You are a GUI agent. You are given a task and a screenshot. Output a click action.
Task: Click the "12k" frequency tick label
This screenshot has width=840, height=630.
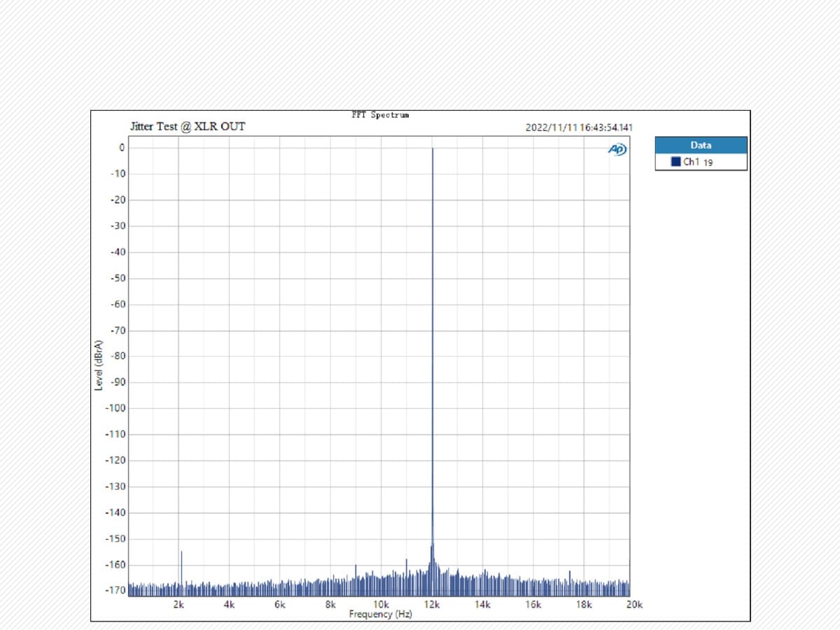click(432, 605)
